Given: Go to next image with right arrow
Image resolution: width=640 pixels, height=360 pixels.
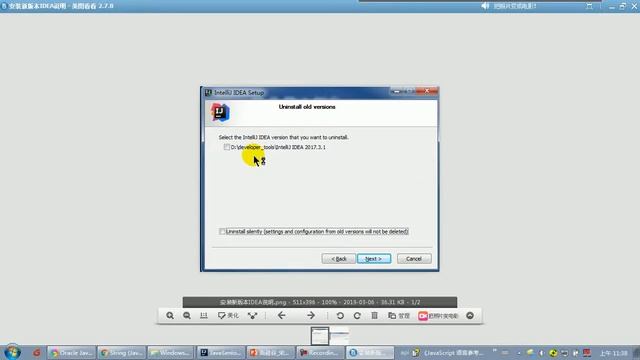Looking at the screenshot, I should click(311, 316).
